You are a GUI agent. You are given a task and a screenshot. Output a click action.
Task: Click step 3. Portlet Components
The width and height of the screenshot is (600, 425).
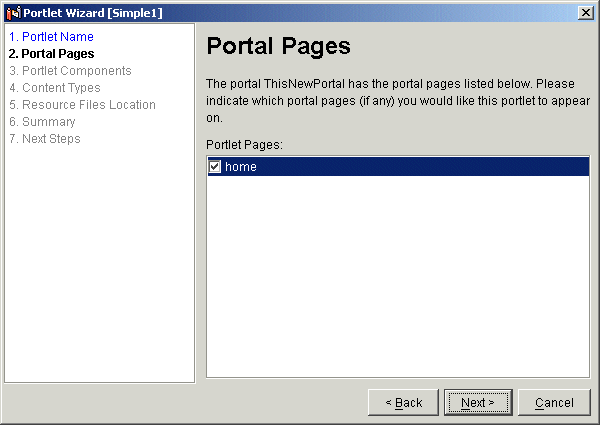pos(70,71)
